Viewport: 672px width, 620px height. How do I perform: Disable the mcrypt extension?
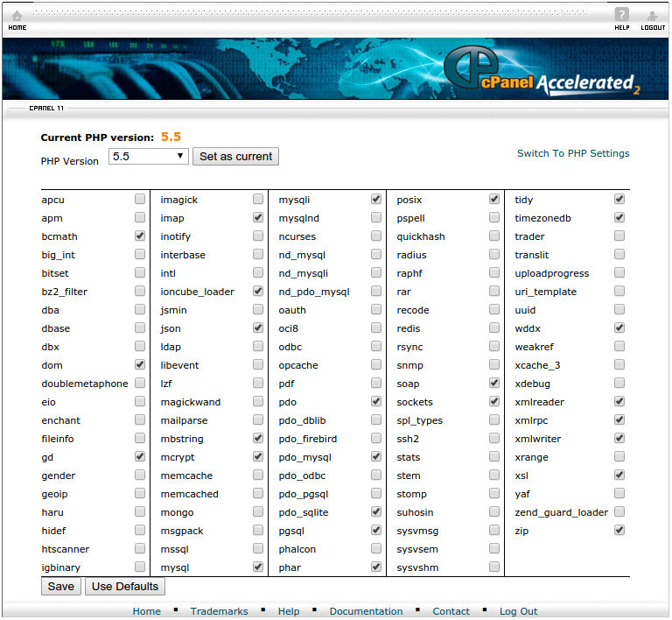pyautogui.click(x=258, y=456)
